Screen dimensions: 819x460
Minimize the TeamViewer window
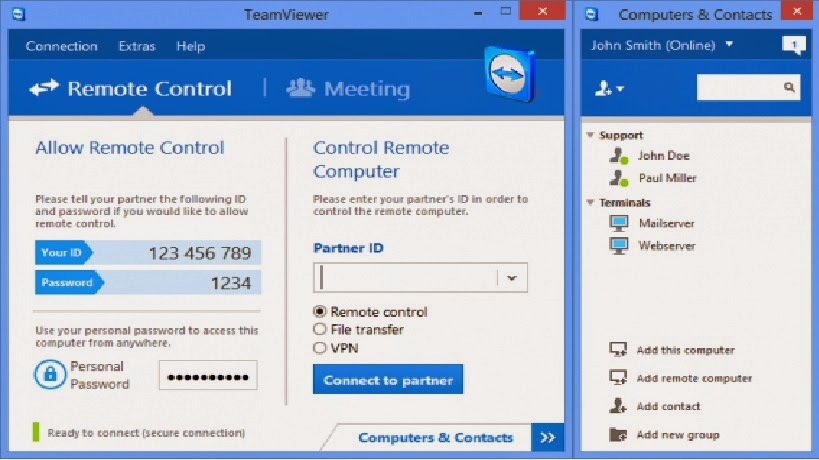point(478,13)
